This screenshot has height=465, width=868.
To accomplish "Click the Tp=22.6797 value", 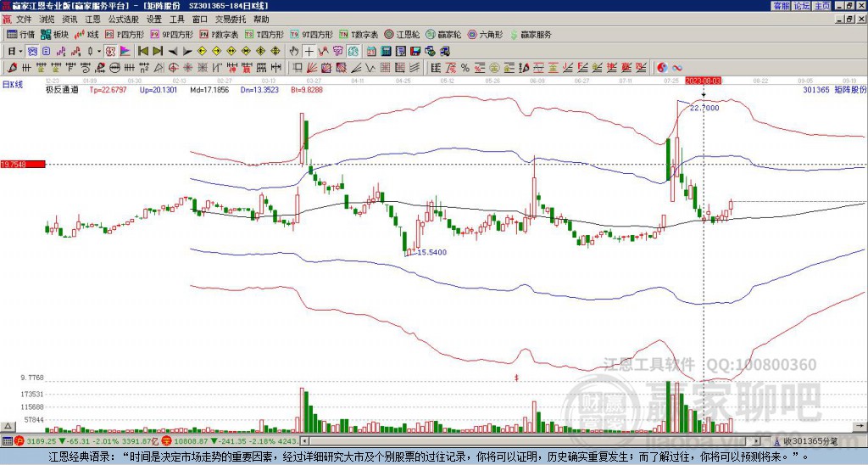I will point(108,89).
